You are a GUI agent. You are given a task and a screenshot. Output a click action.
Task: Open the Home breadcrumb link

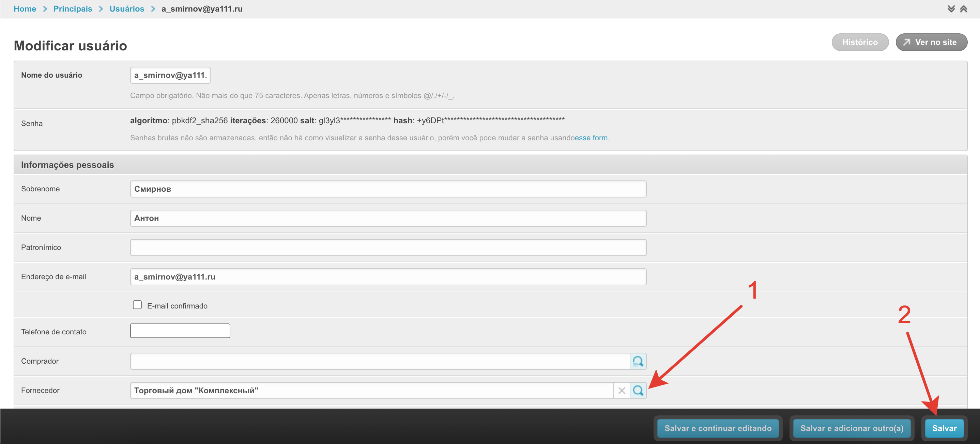tap(25, 9)
